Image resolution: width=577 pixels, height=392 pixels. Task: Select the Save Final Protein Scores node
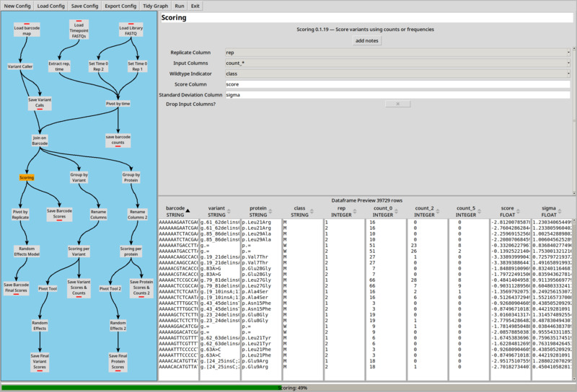pos(118,362)
